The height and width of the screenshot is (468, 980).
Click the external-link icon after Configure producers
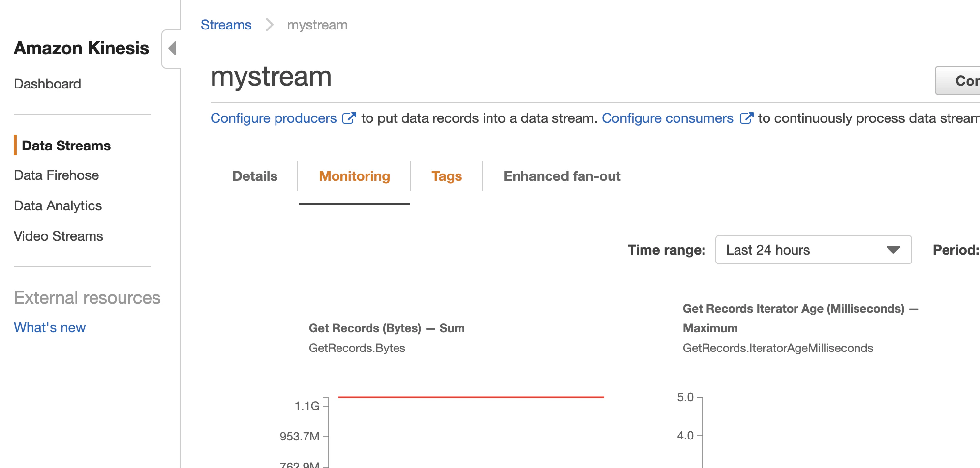coord(349,118)
